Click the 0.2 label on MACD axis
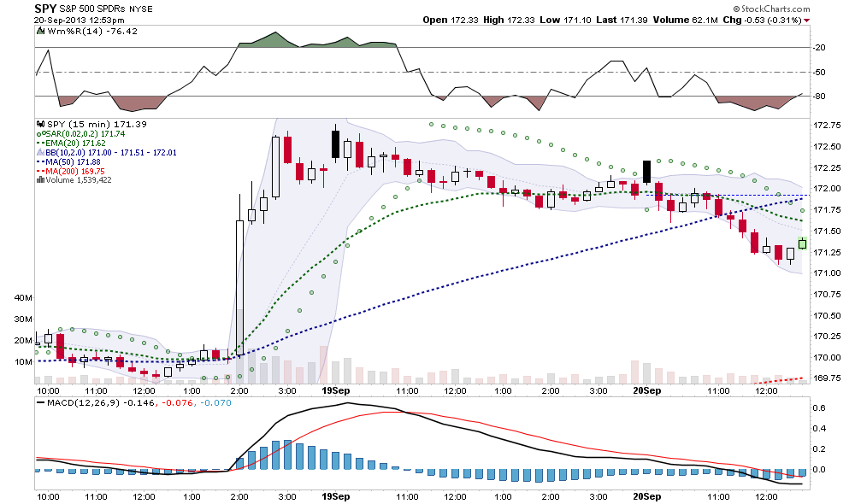855x504 pixels. pyautogui.click(x=820, y=449)
